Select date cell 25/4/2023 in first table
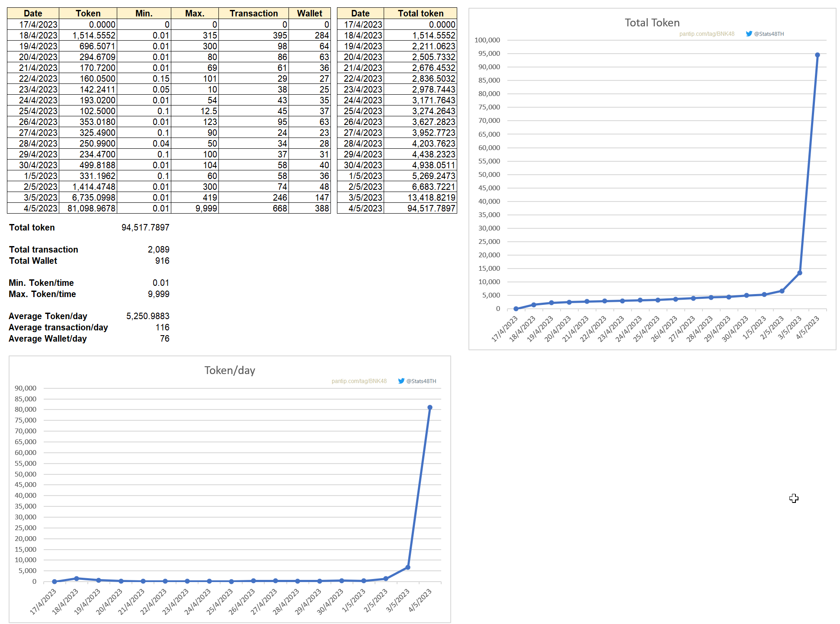Viewport: 840px width, 624px height. (33, 111)
